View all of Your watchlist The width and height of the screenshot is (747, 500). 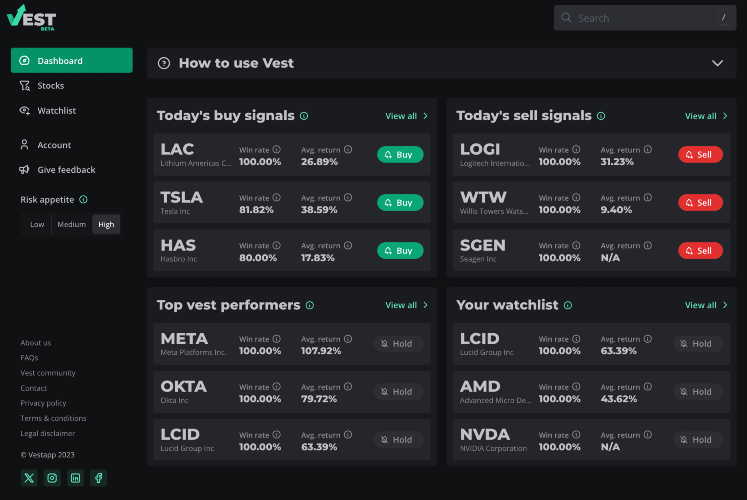[706, 305]
